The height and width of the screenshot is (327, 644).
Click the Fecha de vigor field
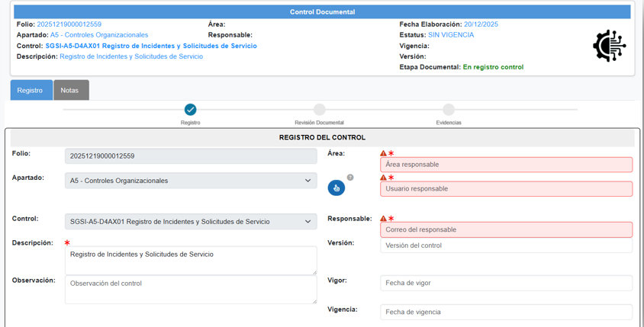[x=506, y=283]
